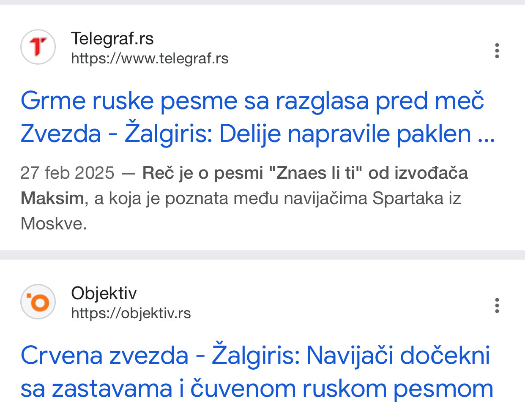The image size is (525, 420).
Task: Click 'sa zastavama i čuvenom ruskom pesmom' line
Action: tap(257, 389)
